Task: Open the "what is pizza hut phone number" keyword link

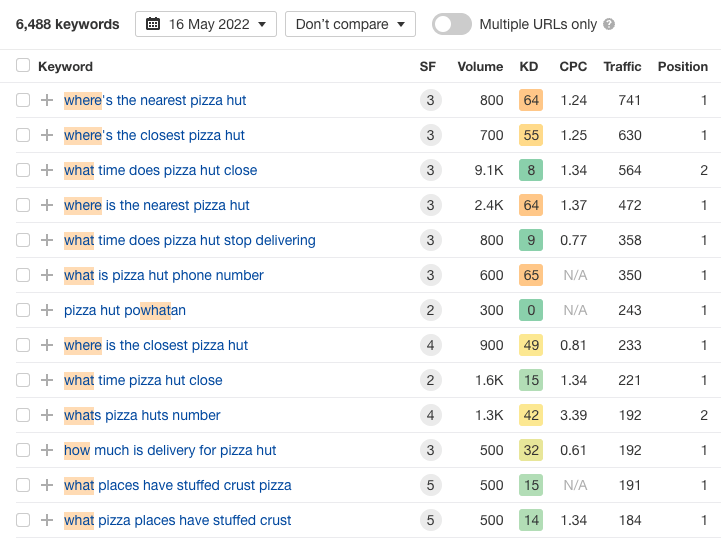Action: coord(164,275)
